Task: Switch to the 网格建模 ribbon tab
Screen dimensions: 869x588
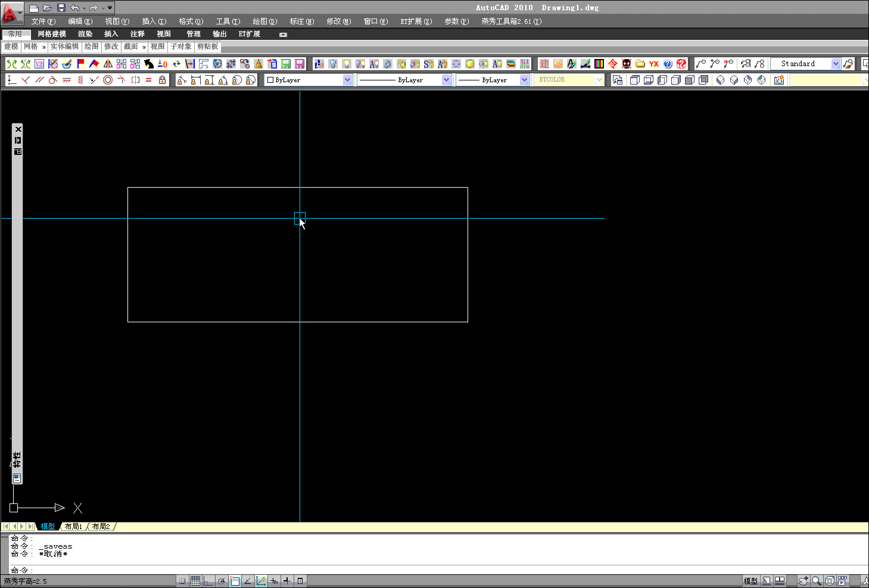Action: 52,35
